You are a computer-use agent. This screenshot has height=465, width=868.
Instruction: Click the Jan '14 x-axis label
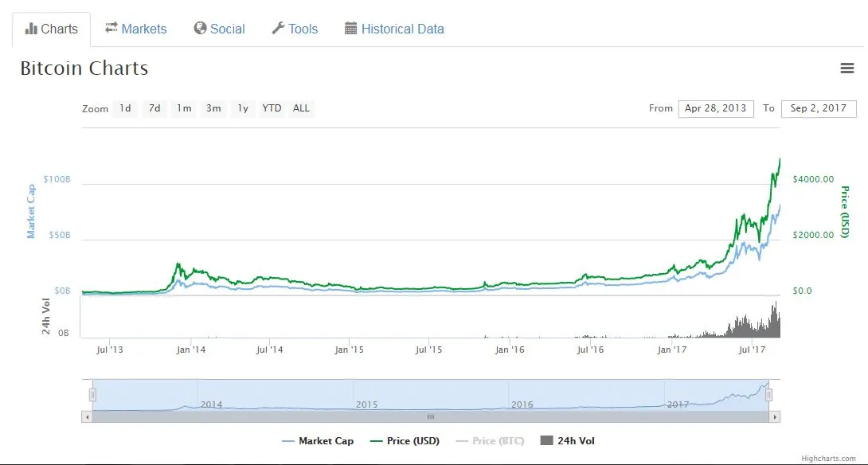click(191, 350)
